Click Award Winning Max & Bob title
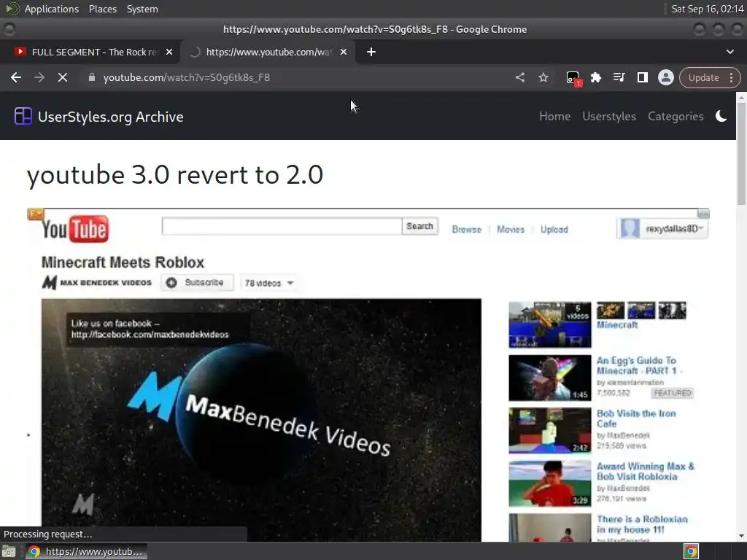 point(645,472)
